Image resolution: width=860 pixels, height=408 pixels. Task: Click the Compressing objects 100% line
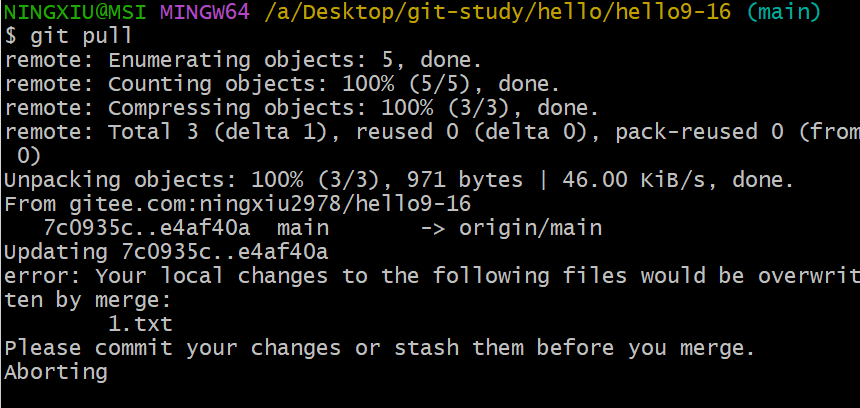point(302,108)
